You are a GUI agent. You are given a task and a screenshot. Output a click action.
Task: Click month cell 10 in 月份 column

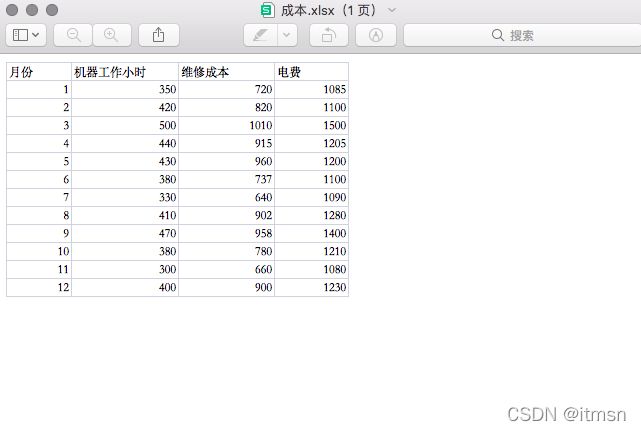coord(39,251)
